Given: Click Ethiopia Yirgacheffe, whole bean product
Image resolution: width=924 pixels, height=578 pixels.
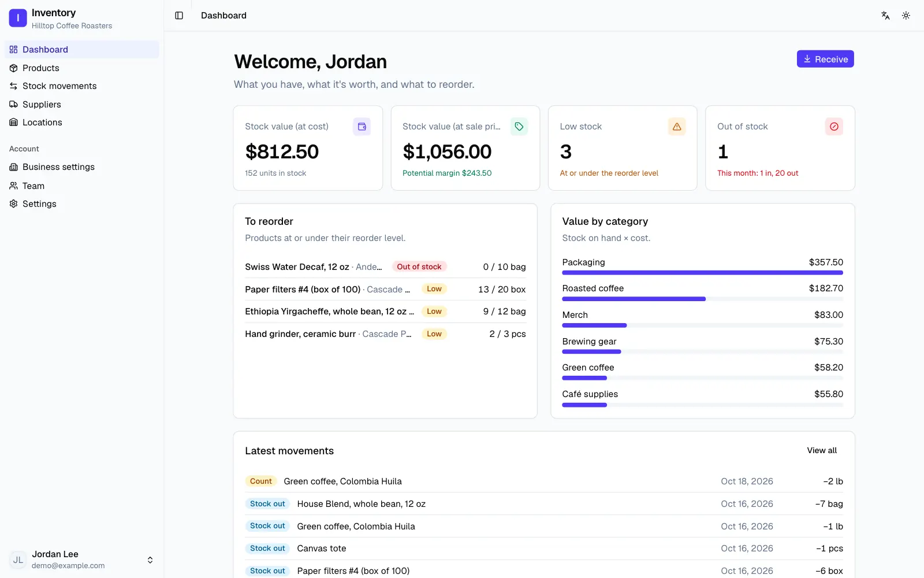Looking at the screenshot, I should 330,312.
